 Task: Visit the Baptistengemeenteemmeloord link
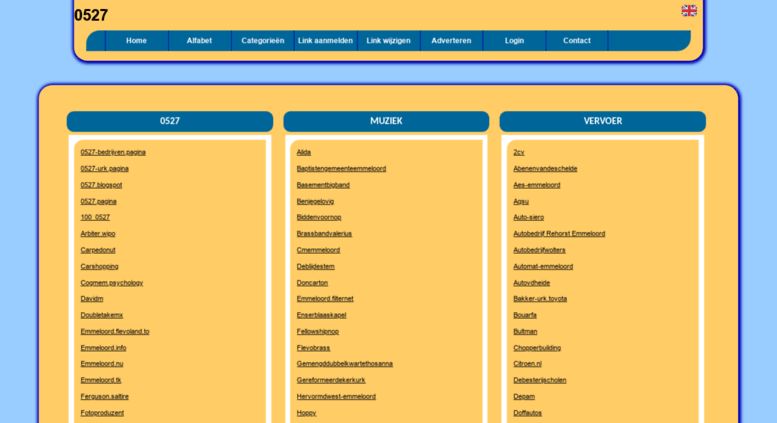pyautogui.click(x=341, y=168)
